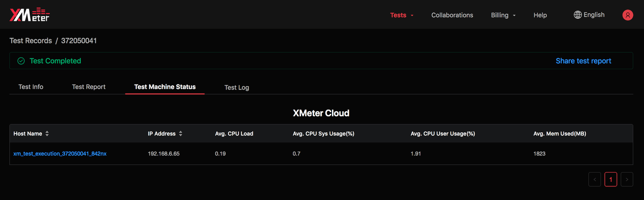Sort table by IP Address arrows

[181, 133]
